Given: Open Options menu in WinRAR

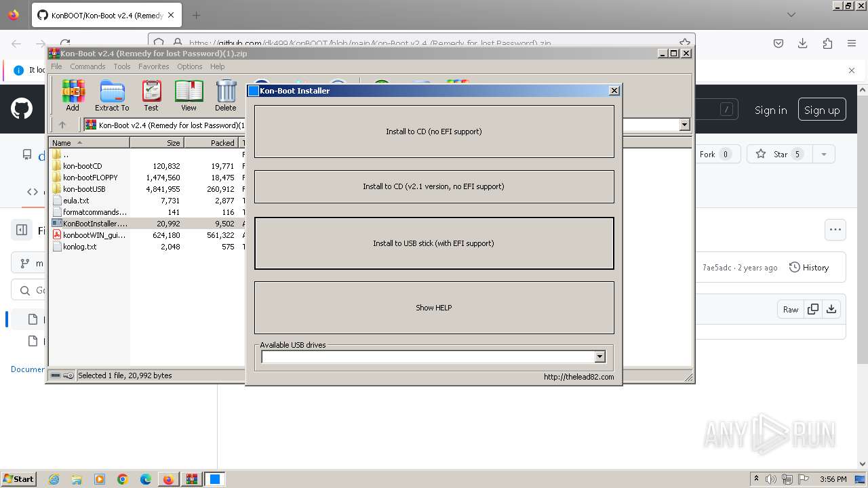Looking at the screenshot, I should pos(190,66).
